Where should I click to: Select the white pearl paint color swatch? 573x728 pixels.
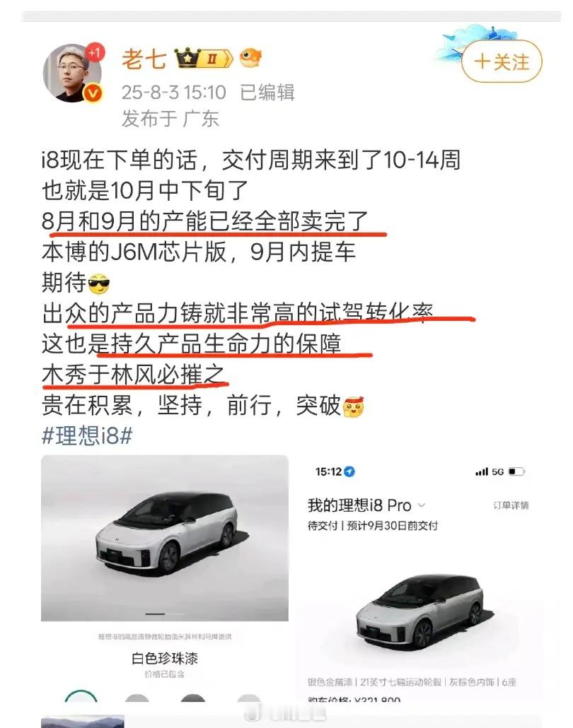tap(81, 696)
